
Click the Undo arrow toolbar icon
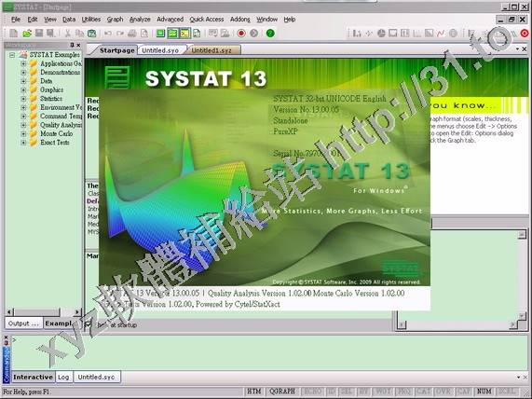click(108, 34)
